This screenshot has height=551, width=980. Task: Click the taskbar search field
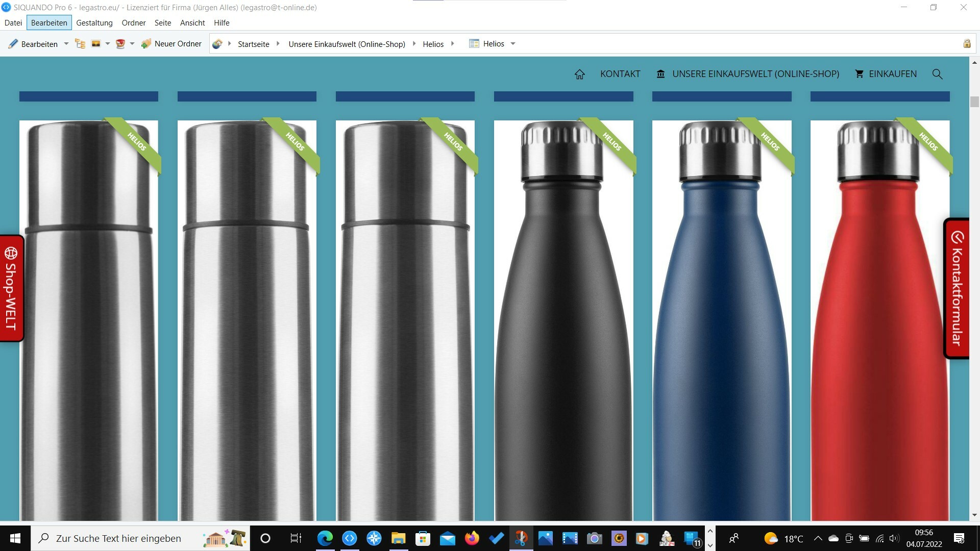pyautogui.click(x=141, y=538)
